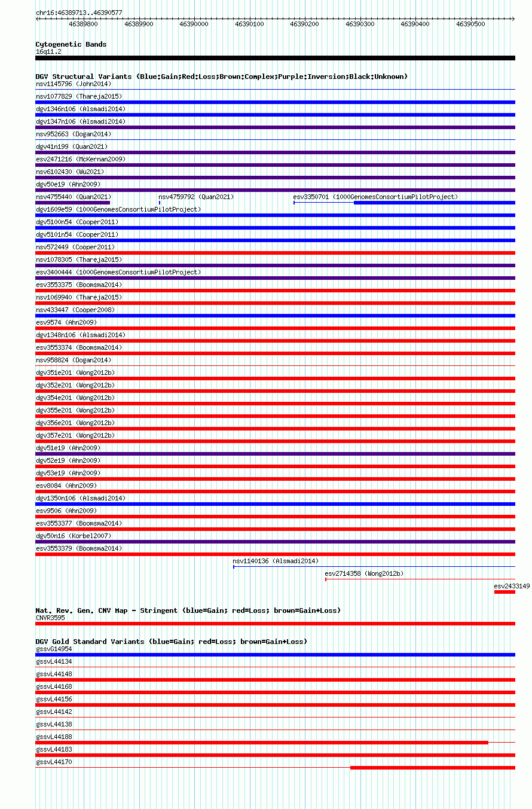
Task: Click the gssvL44188 label
Action: [x=54, y=737]
